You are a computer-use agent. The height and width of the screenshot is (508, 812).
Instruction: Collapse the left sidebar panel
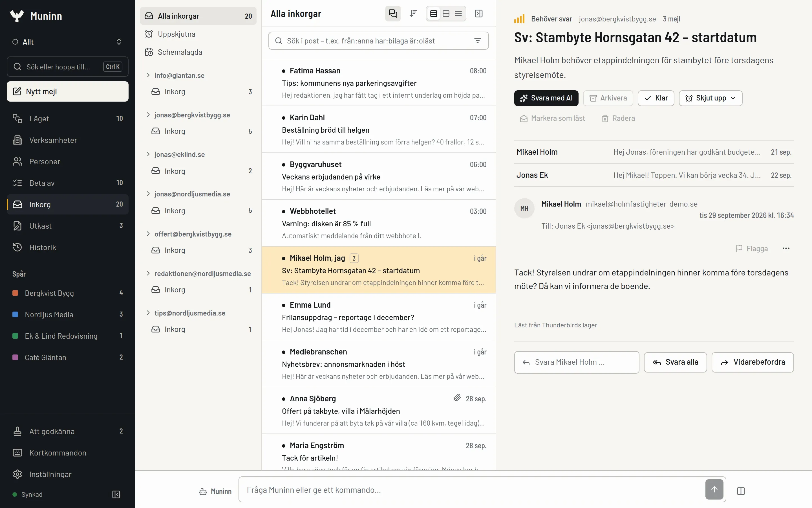[x=116, y=494]
